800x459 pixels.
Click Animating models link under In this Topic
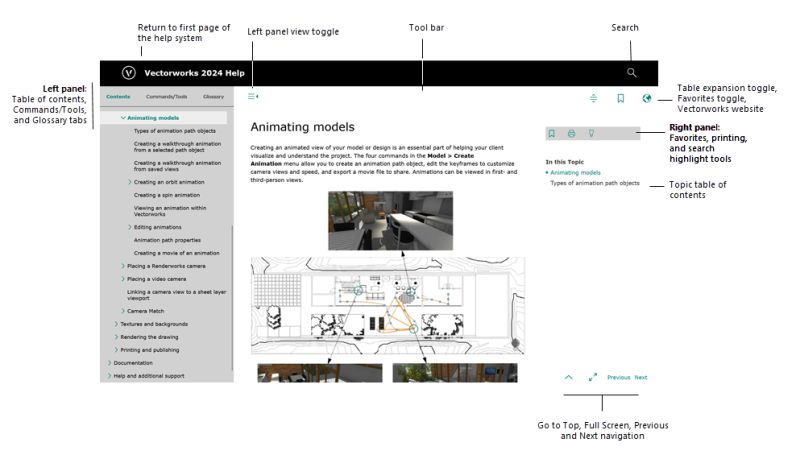point(575,173)
